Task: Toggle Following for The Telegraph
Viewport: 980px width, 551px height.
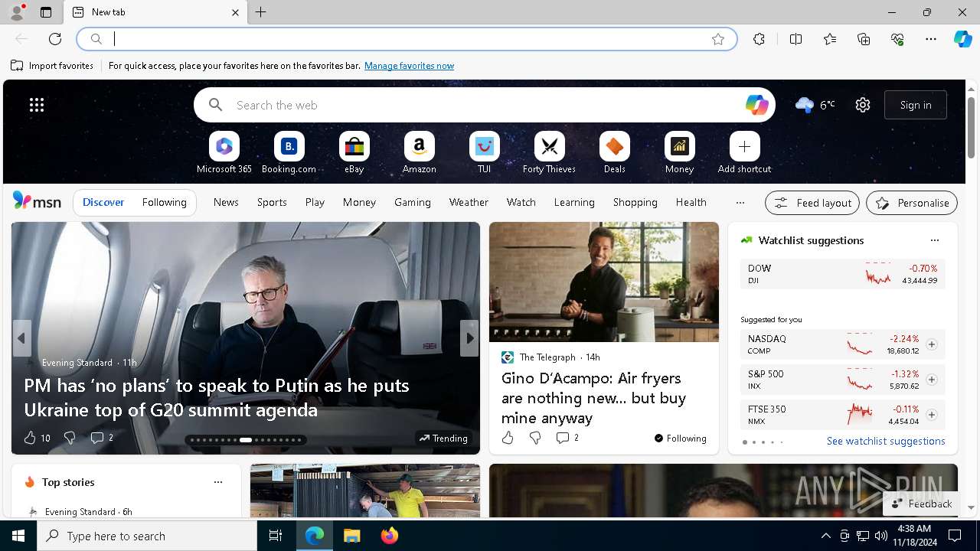Action: tap(680, 439)
